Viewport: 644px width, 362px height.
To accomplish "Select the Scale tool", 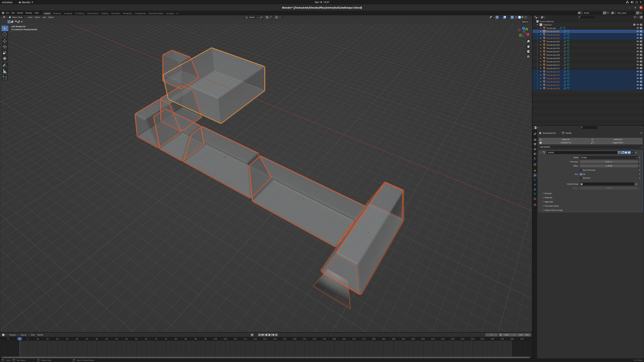I will (5, 53).
